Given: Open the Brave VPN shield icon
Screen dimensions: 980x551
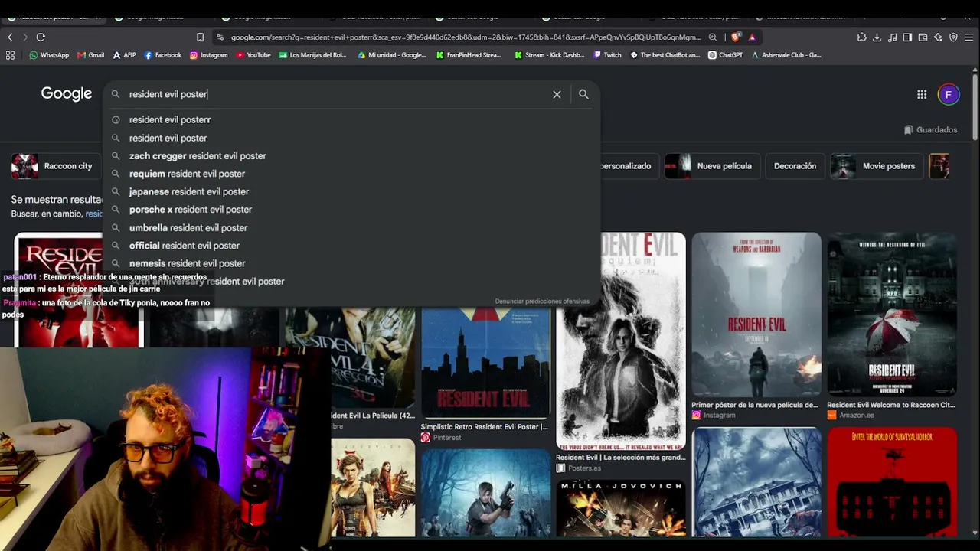Looking at the screenshot, I should coord(953,37).
